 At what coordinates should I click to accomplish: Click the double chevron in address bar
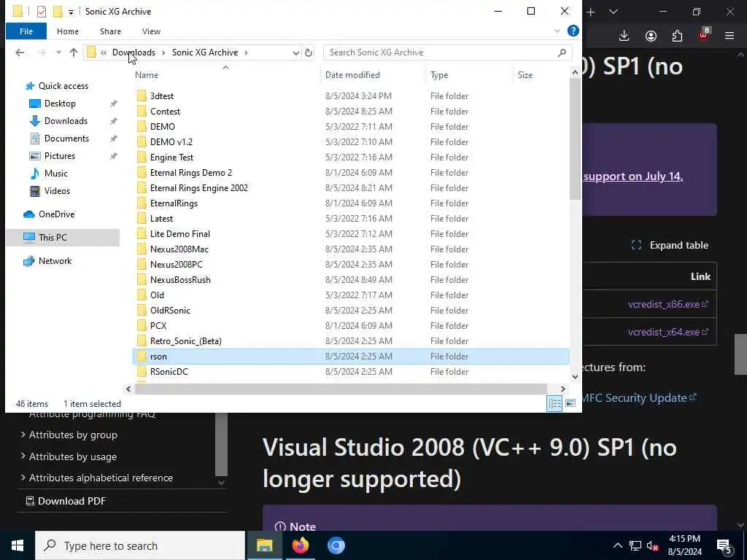(x=104, y=52)
